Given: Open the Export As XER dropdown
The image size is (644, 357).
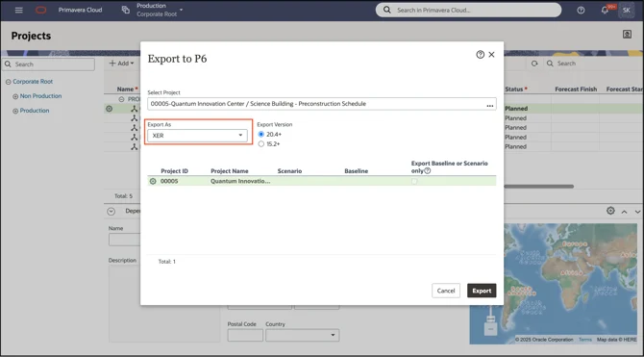Looking at the screenshot, I should point(198,136).
